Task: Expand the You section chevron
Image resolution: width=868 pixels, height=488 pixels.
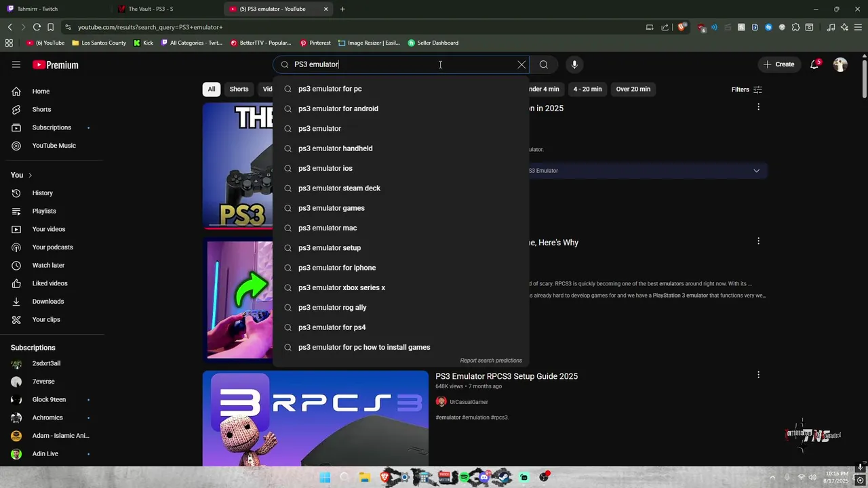Action: coord(30,175)
